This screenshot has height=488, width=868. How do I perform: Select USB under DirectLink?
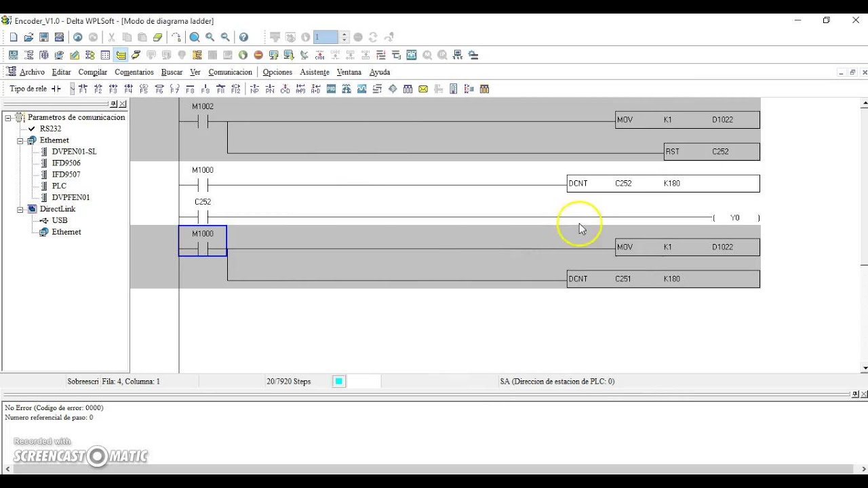[60, 220]
